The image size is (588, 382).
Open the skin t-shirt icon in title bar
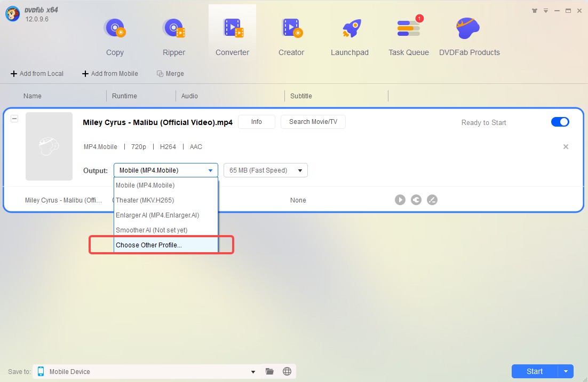click(534, 11)
